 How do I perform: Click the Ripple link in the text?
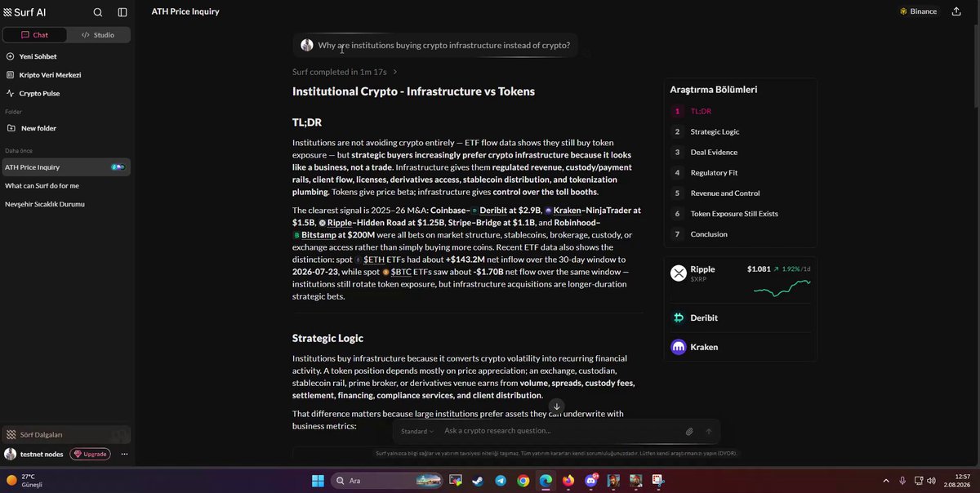[x=341, y=222]
